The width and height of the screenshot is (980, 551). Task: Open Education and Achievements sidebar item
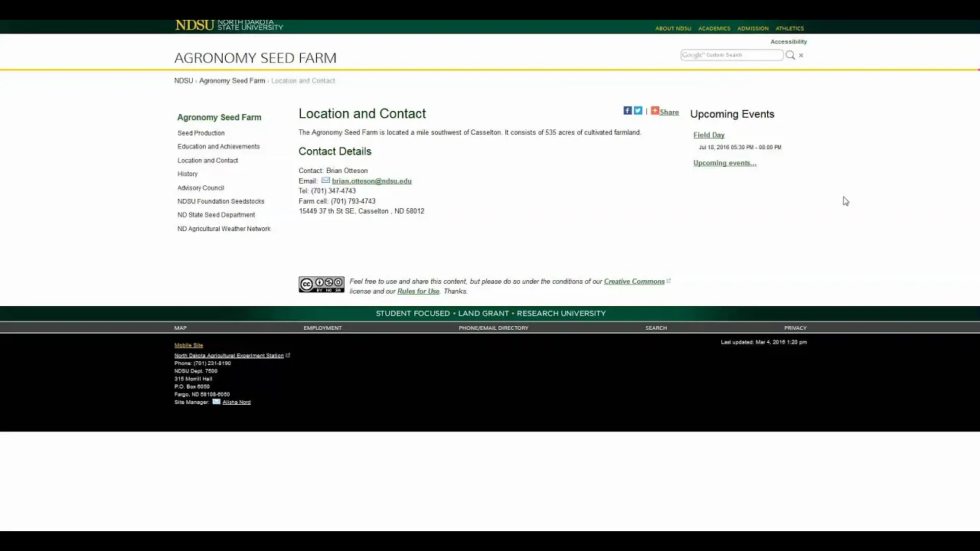(x=219, y=147)
